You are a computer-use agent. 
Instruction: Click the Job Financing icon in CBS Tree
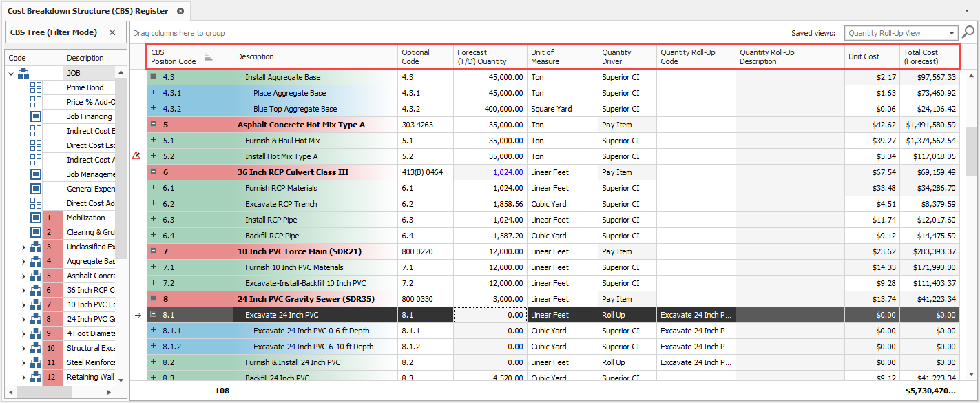coord(36,116)
